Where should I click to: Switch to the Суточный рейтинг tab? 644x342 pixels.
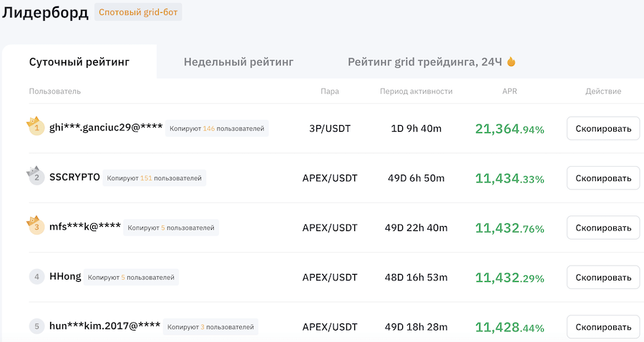(x=79, y=62)
